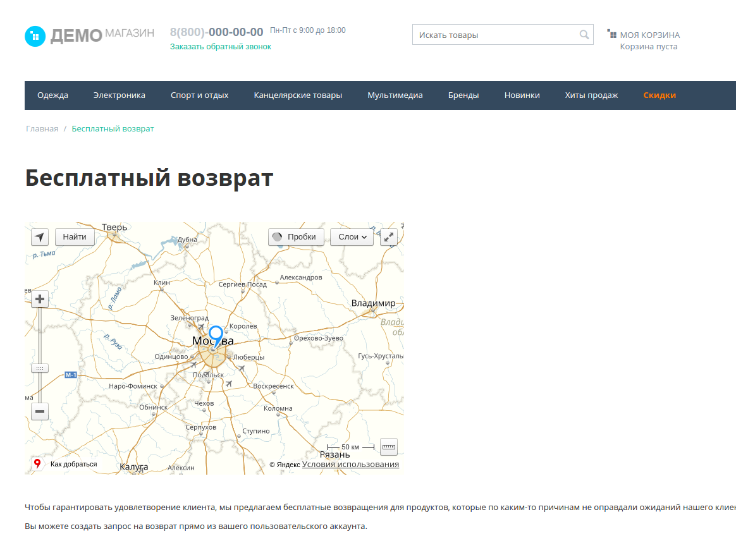Enable traffic display using the traffic light circle
The width and height of the screenshot is (736, 560).
pyautogui.click(x=278, y=236)
